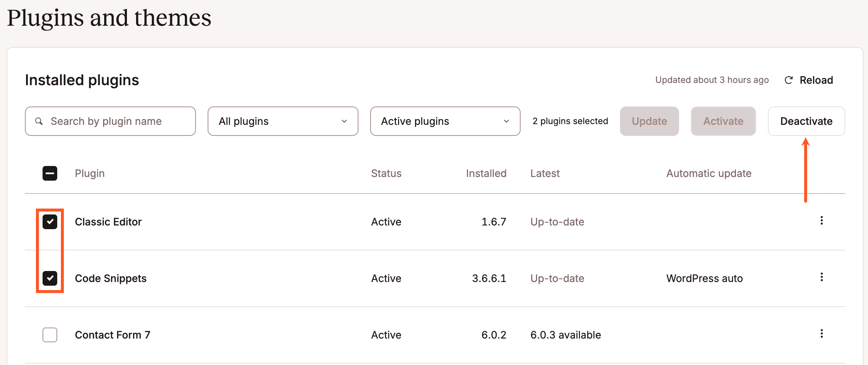Click Up-to-date status for Code Snippets
868x365 pixels.
[557, 278]
